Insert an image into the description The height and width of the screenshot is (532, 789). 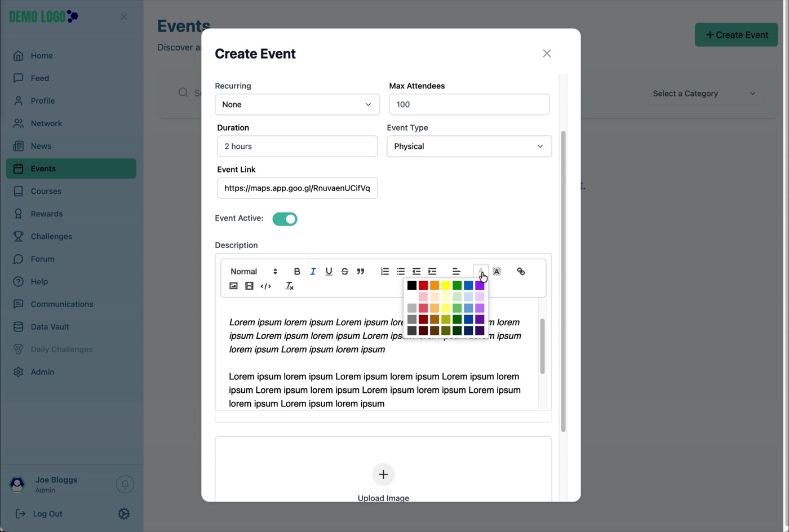point(233,286)
